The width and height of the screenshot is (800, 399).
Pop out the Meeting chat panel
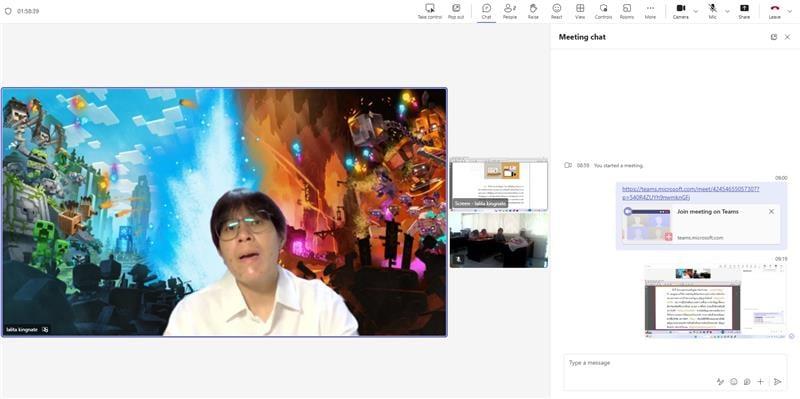tap(773, 37)
